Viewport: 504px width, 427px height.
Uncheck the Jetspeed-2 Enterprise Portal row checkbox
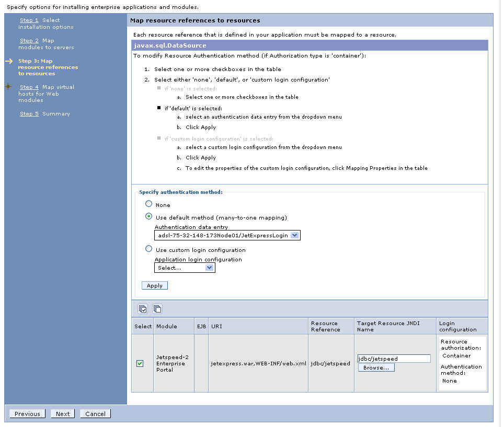click(x=140, y=363)
